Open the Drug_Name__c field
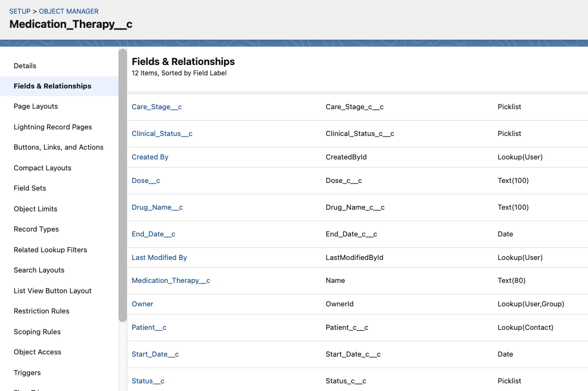588x391 pixels. [x=157, y=207]
